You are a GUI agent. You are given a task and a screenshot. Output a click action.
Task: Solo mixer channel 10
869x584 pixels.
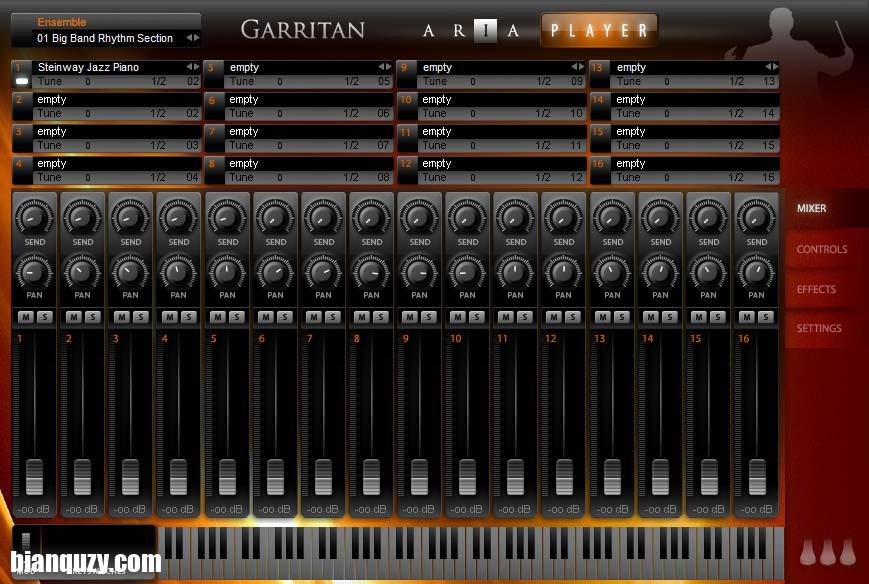(477, 317)
